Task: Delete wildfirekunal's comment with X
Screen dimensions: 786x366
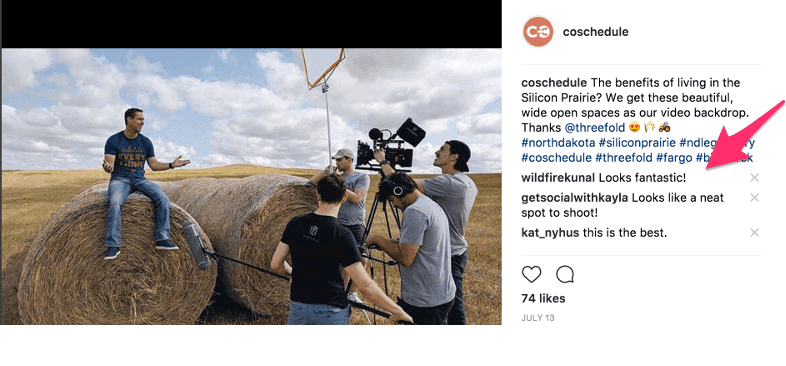Action: tap(754, 177)
